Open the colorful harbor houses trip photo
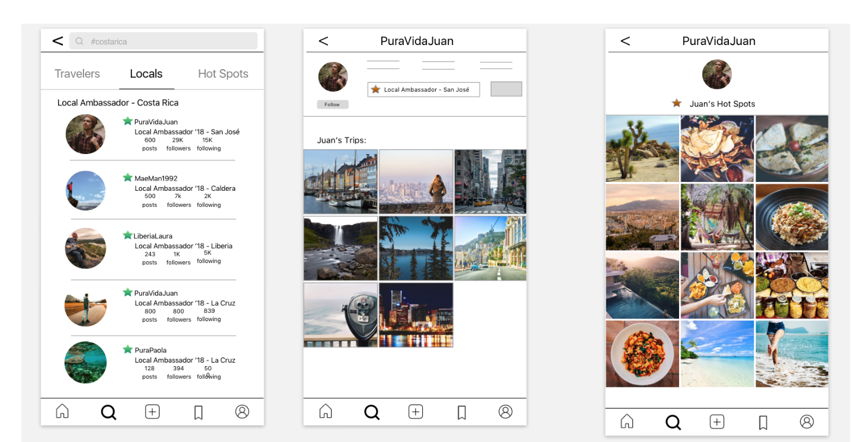The height and width of the screenshot is (442, 868). tap(340, 181)
